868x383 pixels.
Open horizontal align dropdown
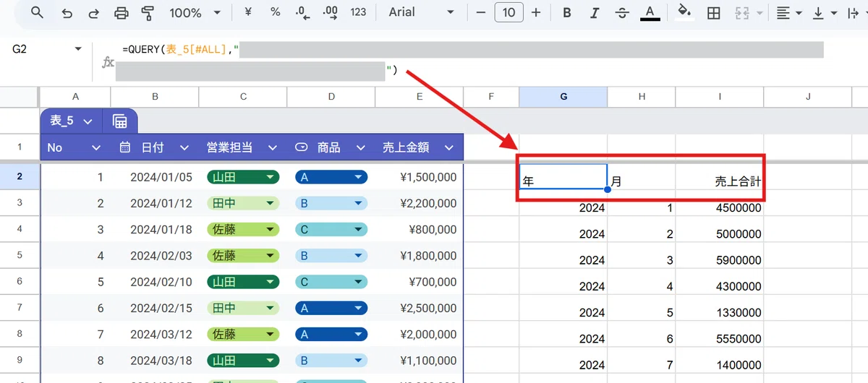click(x=789, y=12)
